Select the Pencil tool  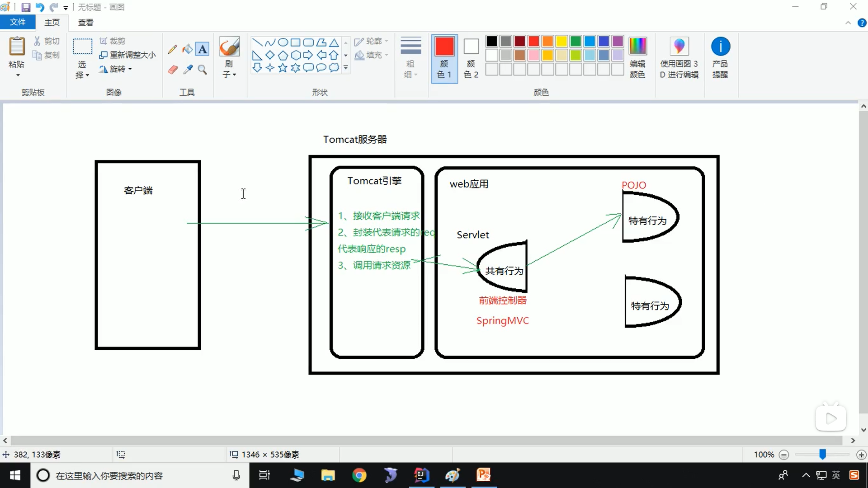click(172, 49)
